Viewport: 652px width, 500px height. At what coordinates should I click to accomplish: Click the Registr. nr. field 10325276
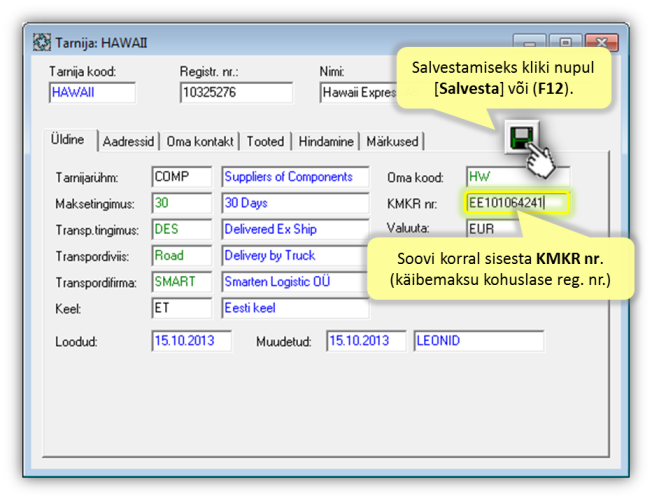[x=236, y=93]
